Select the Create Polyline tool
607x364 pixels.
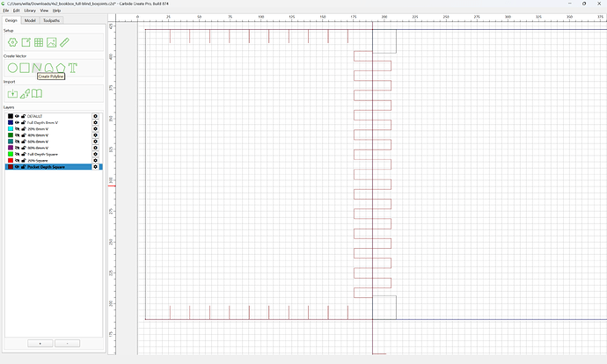click(x=37, y=68)
